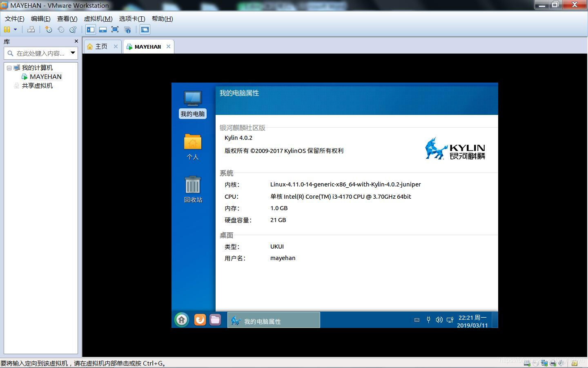Screen dimensions: 588x368
Task: Switch to the 主页 tab
Action: coord(100,47)
